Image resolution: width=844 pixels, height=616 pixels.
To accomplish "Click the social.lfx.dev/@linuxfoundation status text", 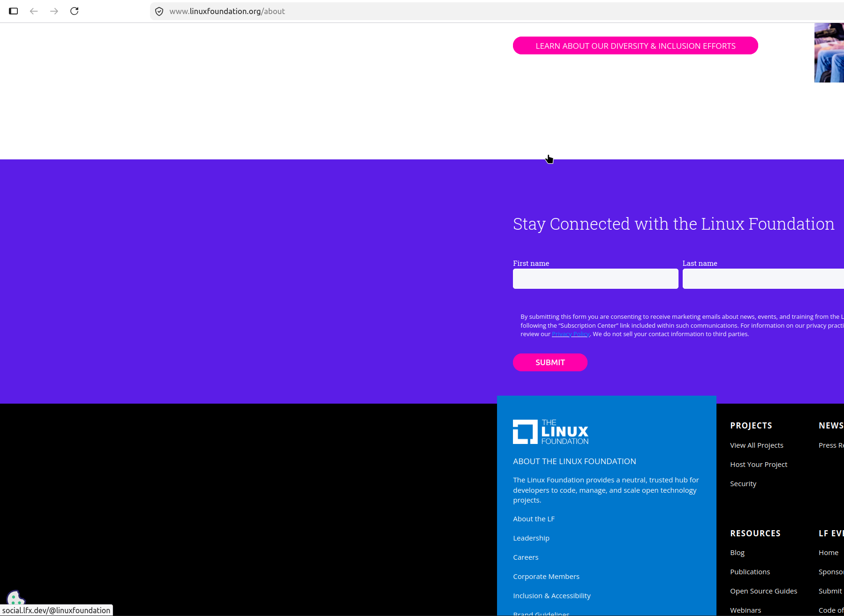I will (x=56, y=610).
